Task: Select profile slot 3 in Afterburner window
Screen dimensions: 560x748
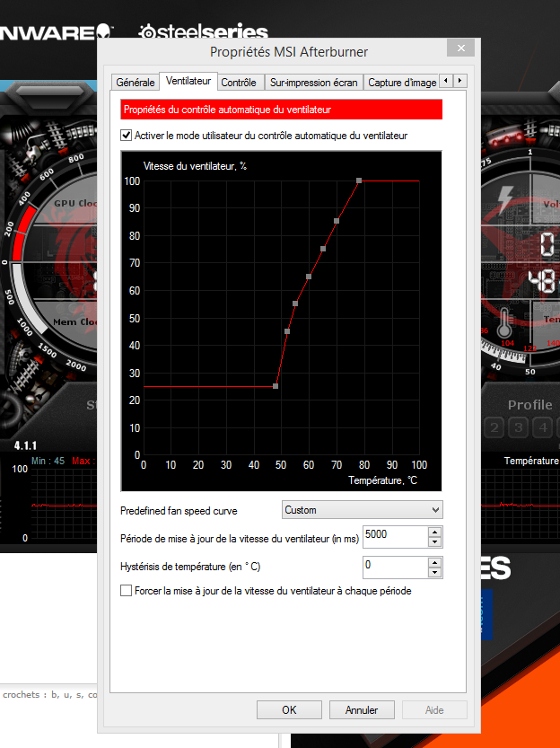Action: click(x=519, y=427)
